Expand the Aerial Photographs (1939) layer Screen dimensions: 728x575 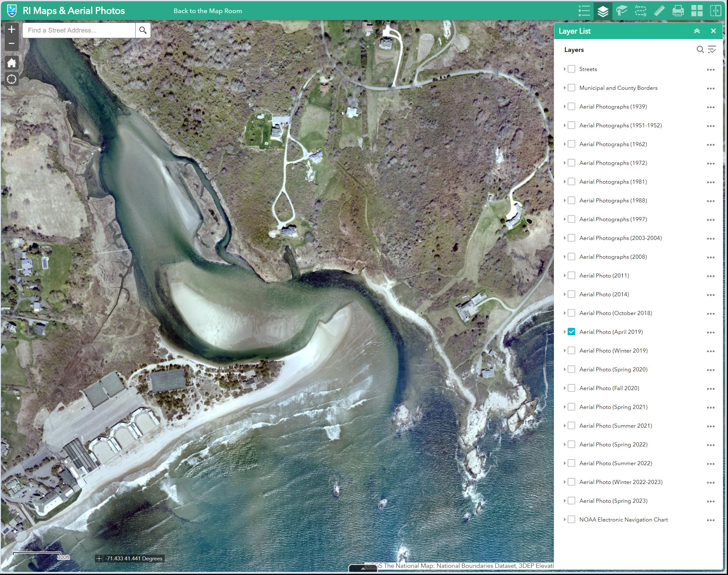pos(565,106)
